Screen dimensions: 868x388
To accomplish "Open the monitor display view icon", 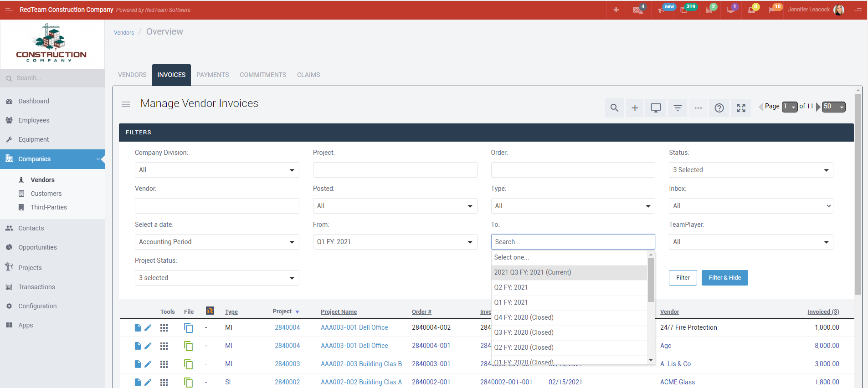I will [656, 108].
